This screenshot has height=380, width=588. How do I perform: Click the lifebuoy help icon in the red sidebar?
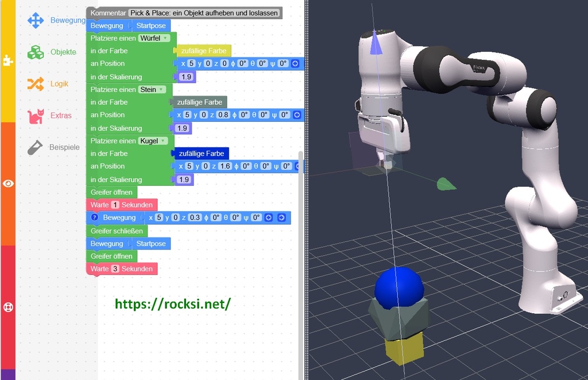coord(8,307)
